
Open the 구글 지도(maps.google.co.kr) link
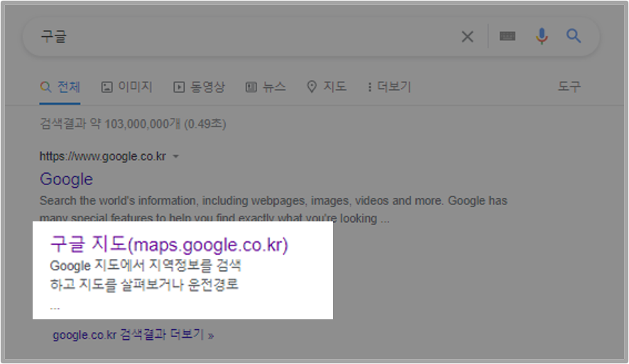[169, 244]
